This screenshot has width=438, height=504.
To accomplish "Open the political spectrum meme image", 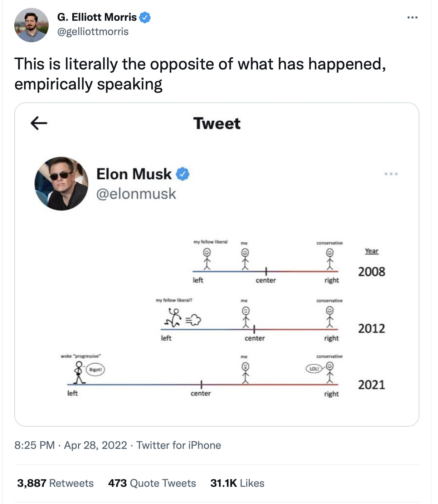I will point(223,318).
